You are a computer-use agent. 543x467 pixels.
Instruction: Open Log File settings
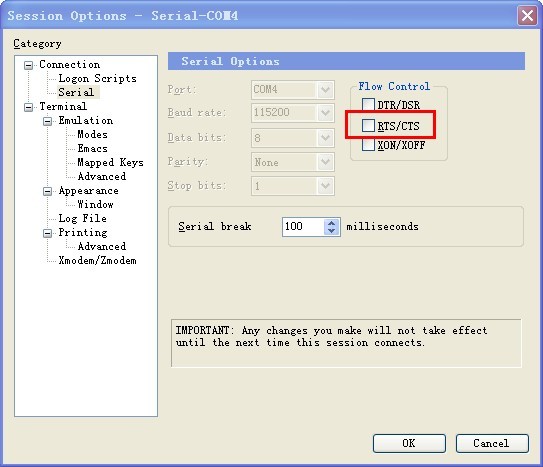tap(82, 218)
